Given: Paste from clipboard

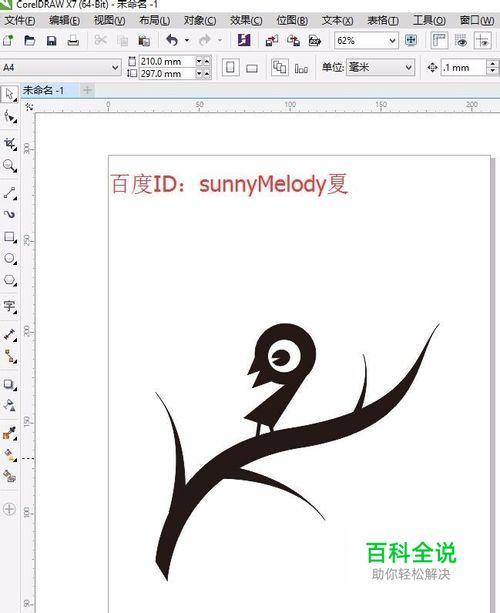Looking at the screenshot, I should coord(144,40).
